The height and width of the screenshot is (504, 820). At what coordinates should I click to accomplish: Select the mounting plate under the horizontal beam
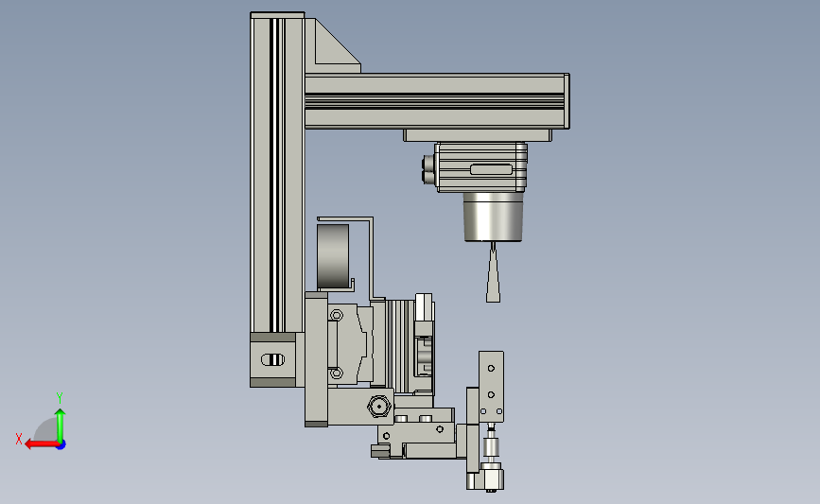[478, 135]
